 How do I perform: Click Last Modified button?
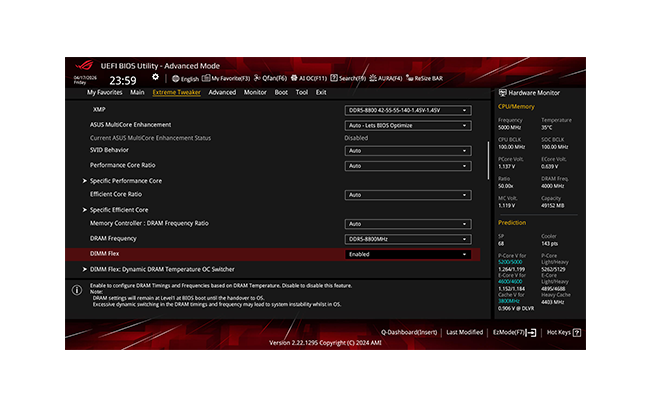click(465, 332)
